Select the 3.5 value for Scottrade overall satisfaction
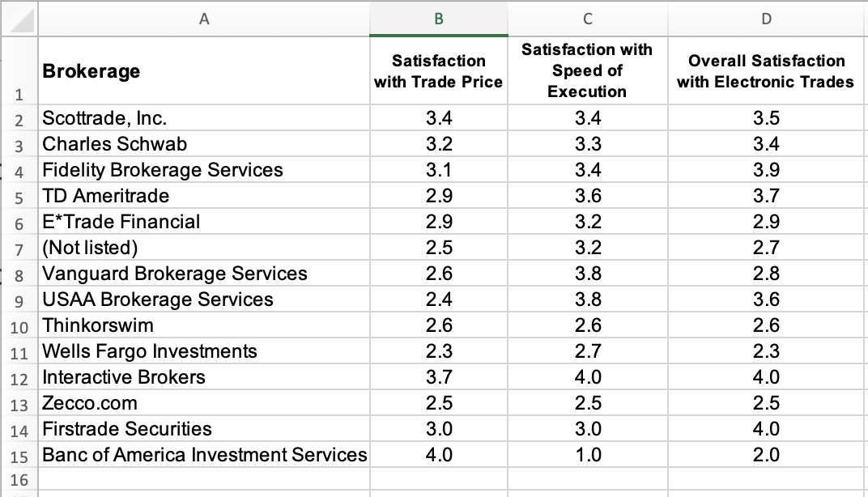 click(x=766, y=117)
